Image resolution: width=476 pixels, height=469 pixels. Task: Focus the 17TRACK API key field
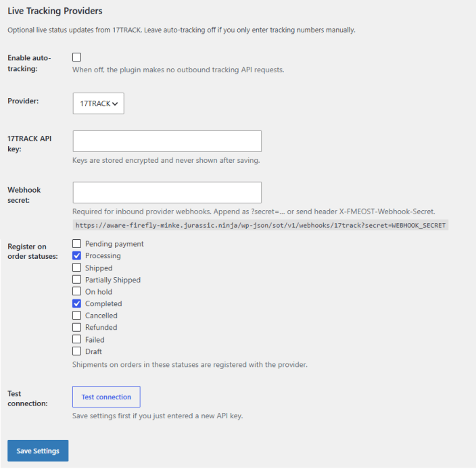point(167,141)
